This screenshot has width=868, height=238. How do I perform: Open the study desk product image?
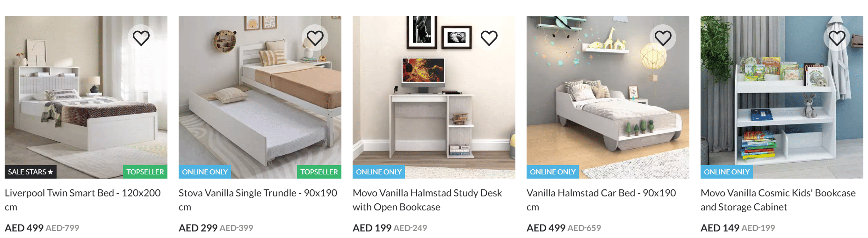click(434, 97)
